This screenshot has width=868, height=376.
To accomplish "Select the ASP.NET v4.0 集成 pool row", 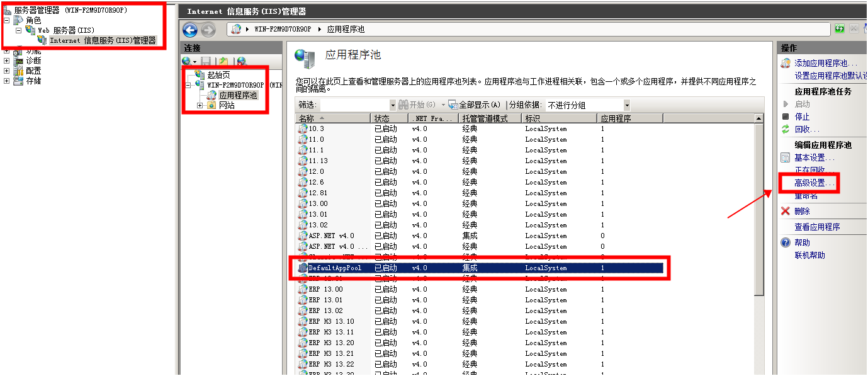I will [x=480, y=236].
